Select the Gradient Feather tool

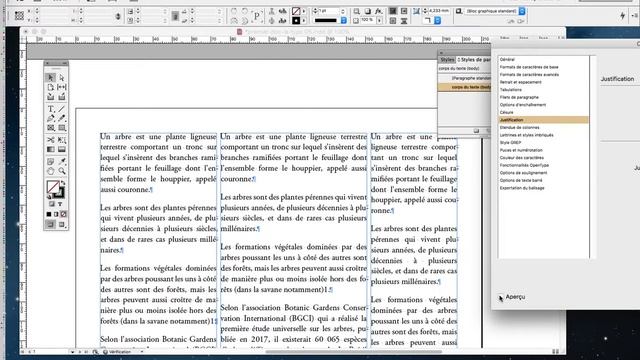[62, 150]
